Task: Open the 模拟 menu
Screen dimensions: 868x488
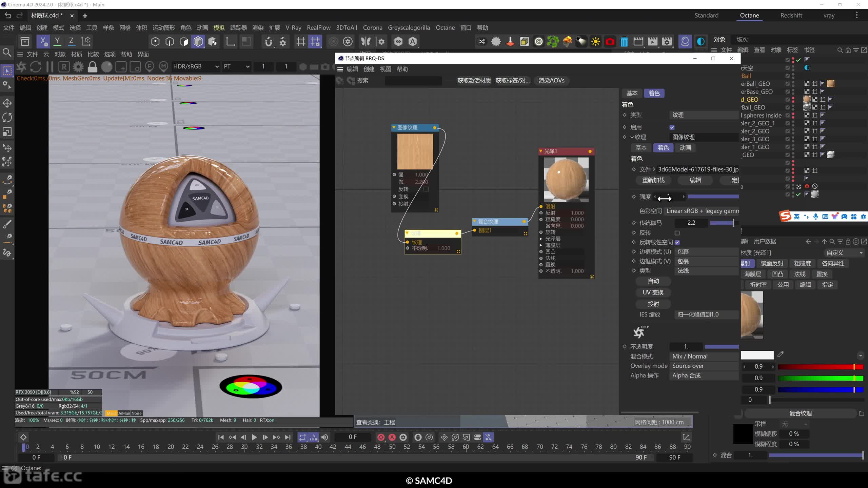Action: (219, 28)
